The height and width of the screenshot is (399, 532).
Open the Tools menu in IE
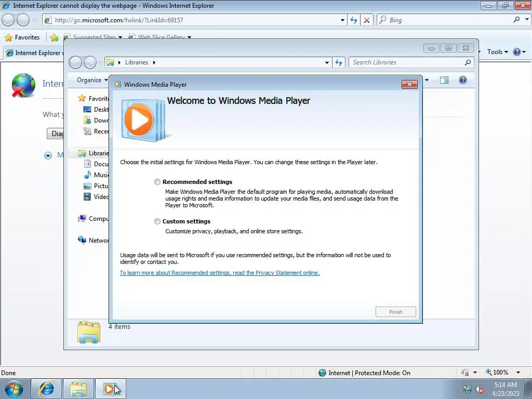tap(497, 52)
